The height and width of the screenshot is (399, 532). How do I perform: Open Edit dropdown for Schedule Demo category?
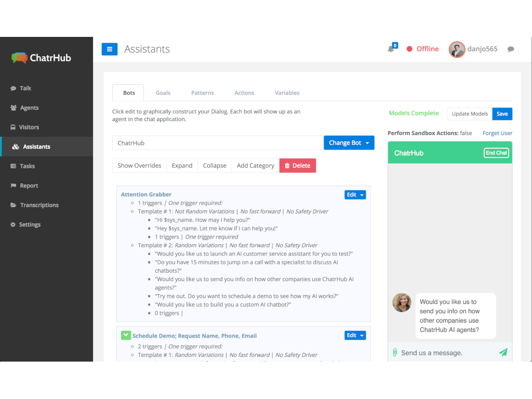[x=355, y=336]
